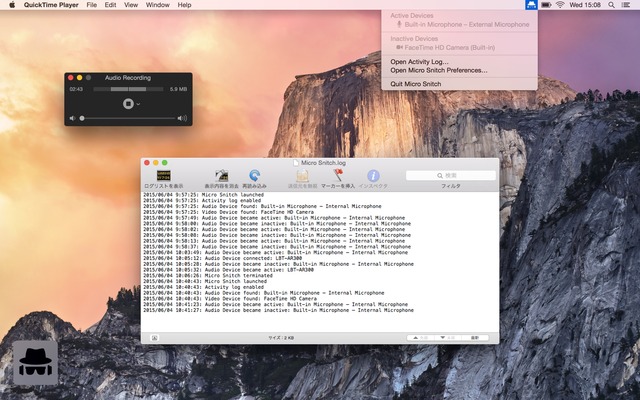The height and width of the screenshot is (400, 640).
Task: Show the log list in Console toolbar
Action: [164, 180]
